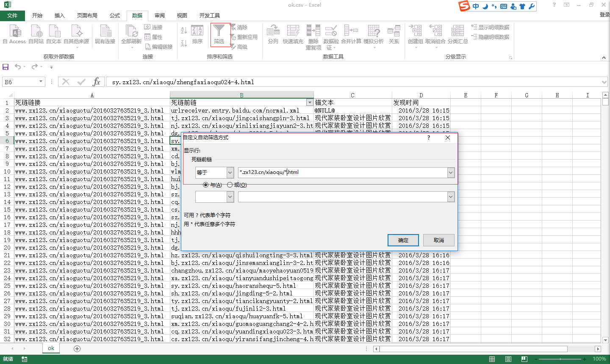Screen dimensions: 610x364
Task: Click first filter criteria text field
Action: pos(343,173)
